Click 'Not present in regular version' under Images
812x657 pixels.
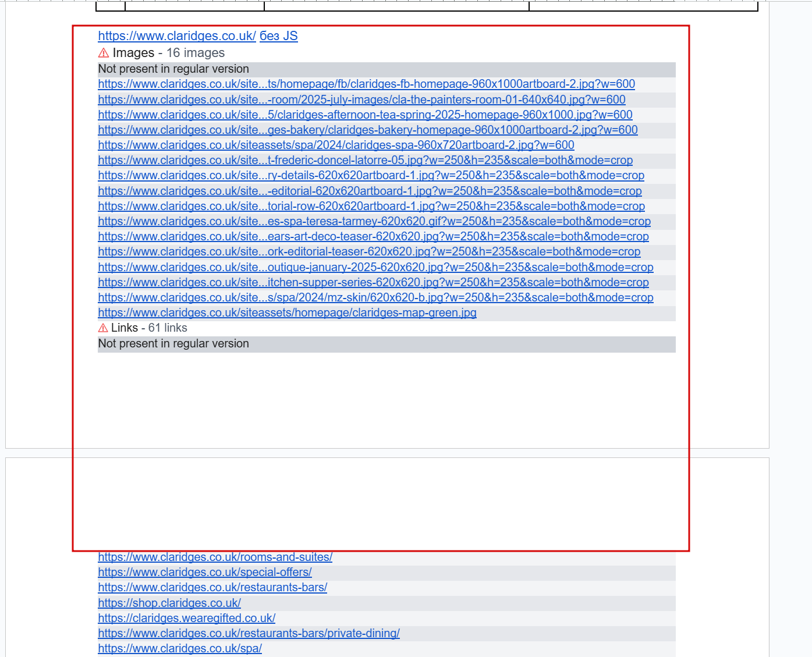click(x=173, y=69)
